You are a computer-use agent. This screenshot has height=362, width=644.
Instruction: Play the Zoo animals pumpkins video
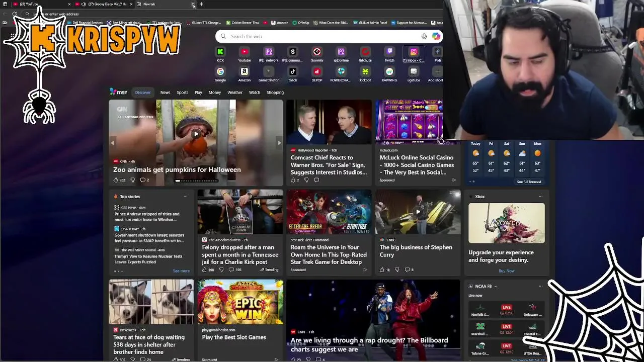196,134
